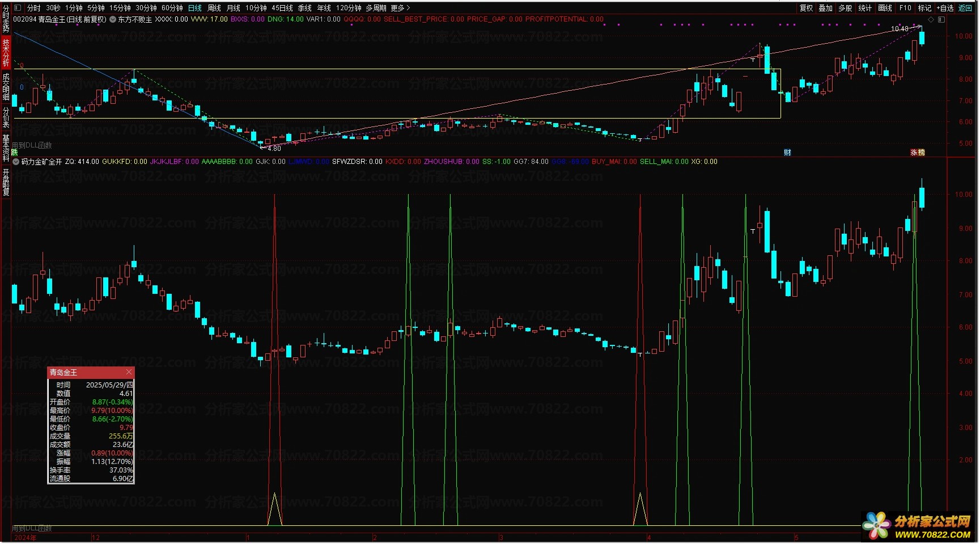Open the 东方不败主 indicator dropdown arrow
Screen dimensions: 980x544
pyautogui.click(x=113, y=19)
